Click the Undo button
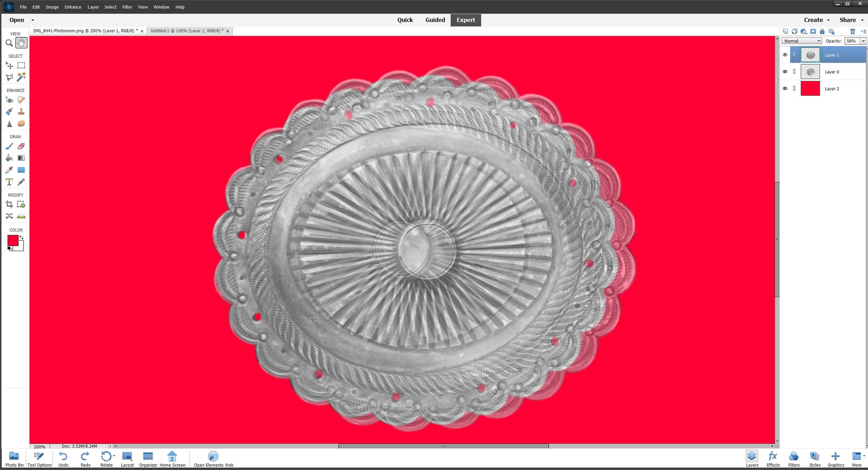Screen dimensions: 868x470 pos(63,458)
